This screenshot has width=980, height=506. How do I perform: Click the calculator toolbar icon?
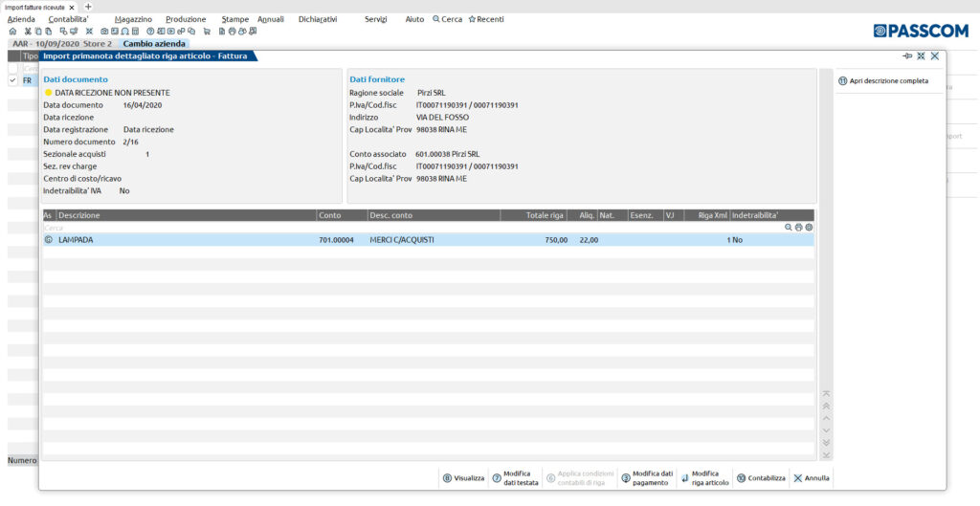(x=135, y=32)
